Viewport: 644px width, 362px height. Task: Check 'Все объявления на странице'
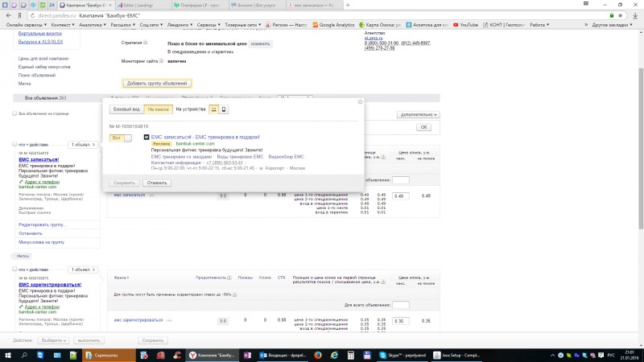(x=14, y=113)
